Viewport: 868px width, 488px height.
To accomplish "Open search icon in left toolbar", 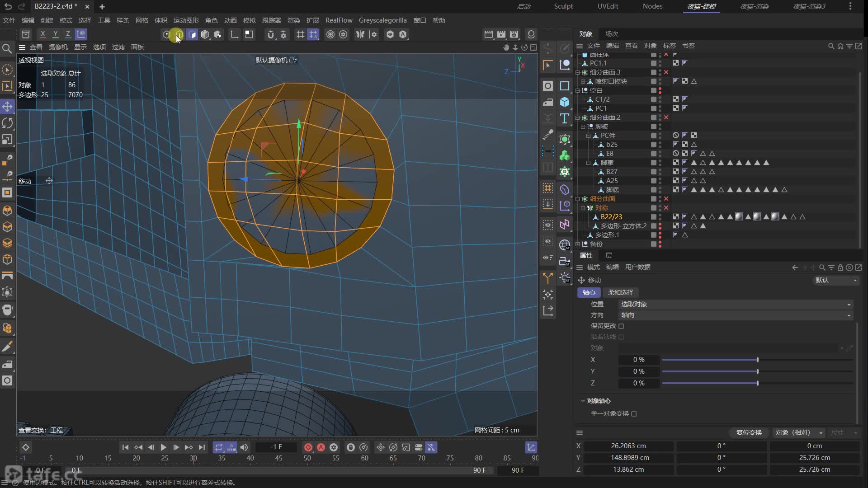I will 7,48.
